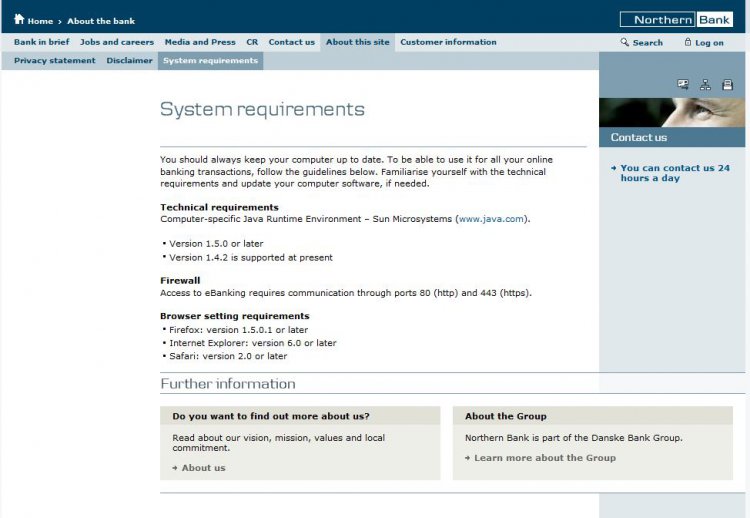Screen dimensions: 750x518
Task: Open 'You can contact us 24 hours a day'
Action: pyautogui.click(x=674, y=173)
